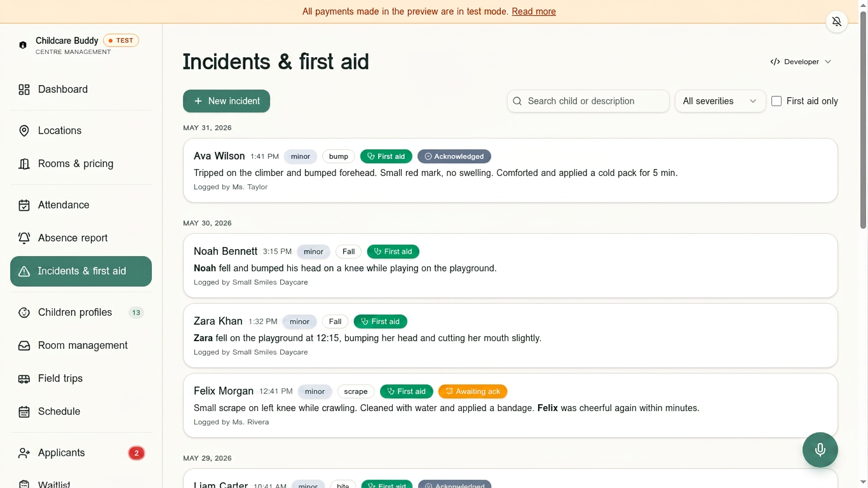Open the Schedule page
Screen dimensions: 868x488
tap(81, 412)
